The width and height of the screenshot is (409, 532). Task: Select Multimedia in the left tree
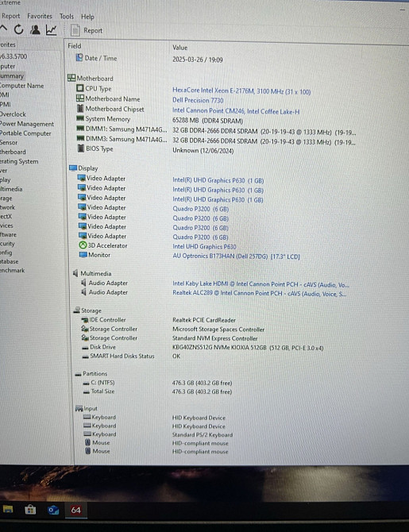11,189
